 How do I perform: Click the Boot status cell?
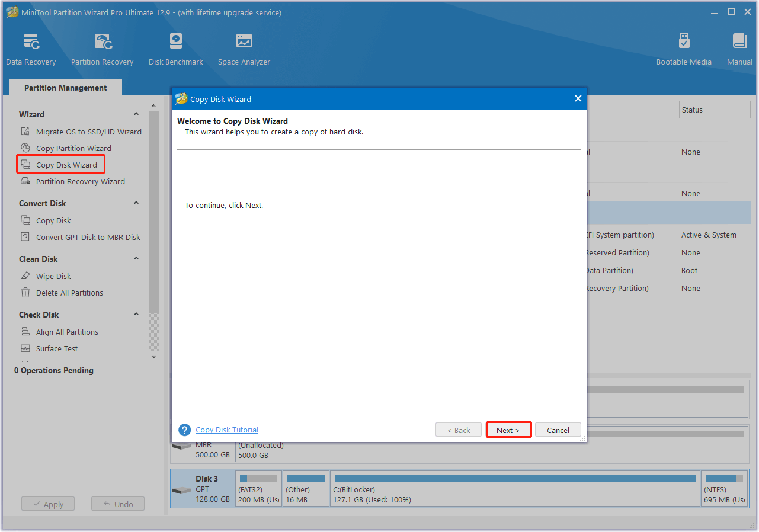coord(689,270)
